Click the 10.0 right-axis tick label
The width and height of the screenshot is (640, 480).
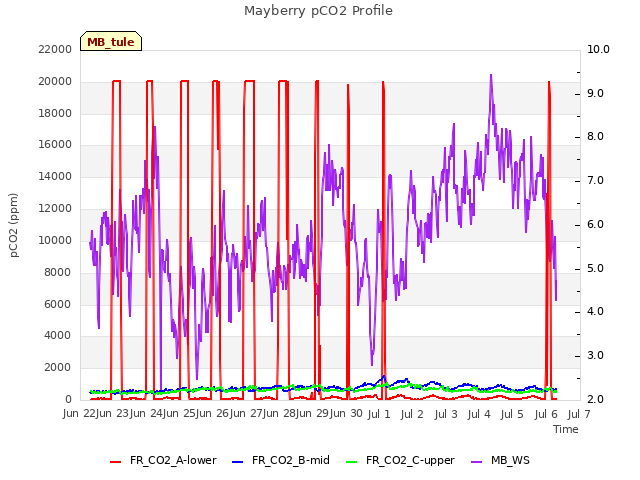(x=598, y=49)
